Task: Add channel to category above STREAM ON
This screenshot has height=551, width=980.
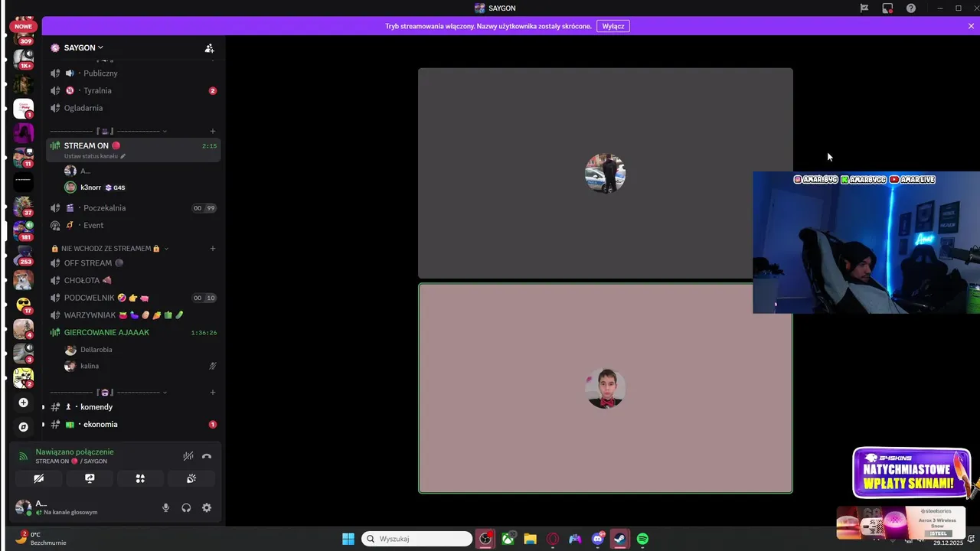Action: click(x=213, y=131)
